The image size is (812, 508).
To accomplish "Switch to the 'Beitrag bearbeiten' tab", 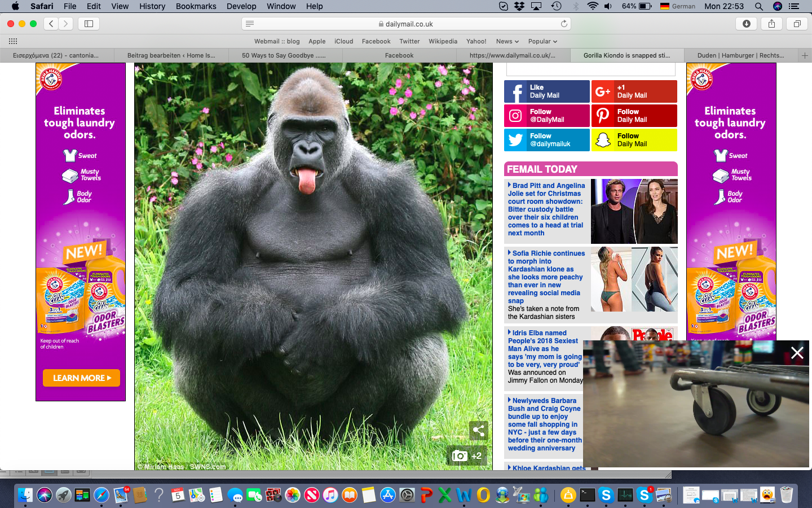I will click(171, 55).
